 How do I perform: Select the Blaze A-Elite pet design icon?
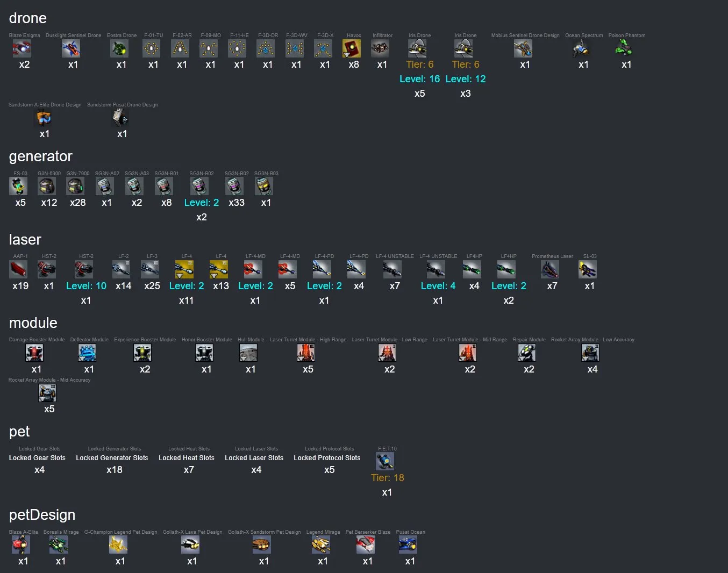21,545
